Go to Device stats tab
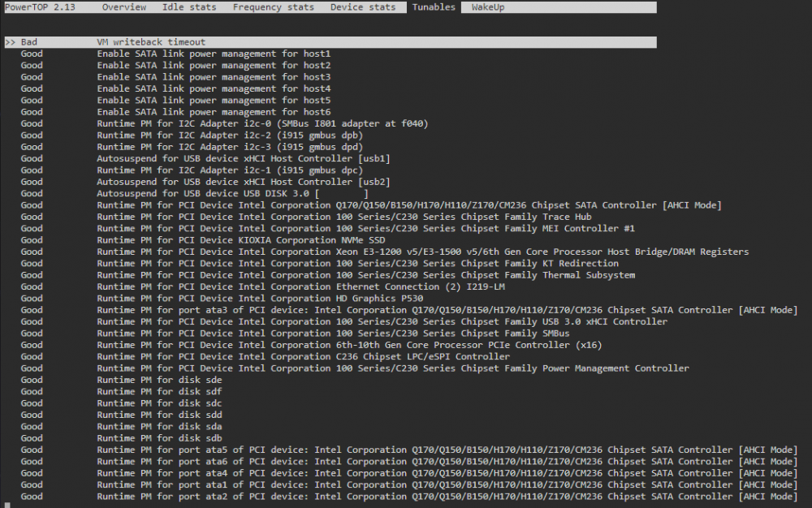 pyautogui.click(x=362, y=7)
